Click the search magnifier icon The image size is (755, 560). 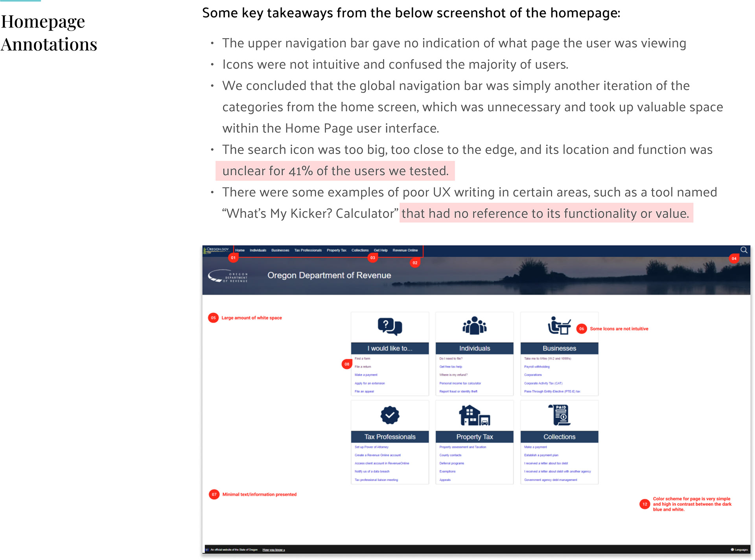744,250
